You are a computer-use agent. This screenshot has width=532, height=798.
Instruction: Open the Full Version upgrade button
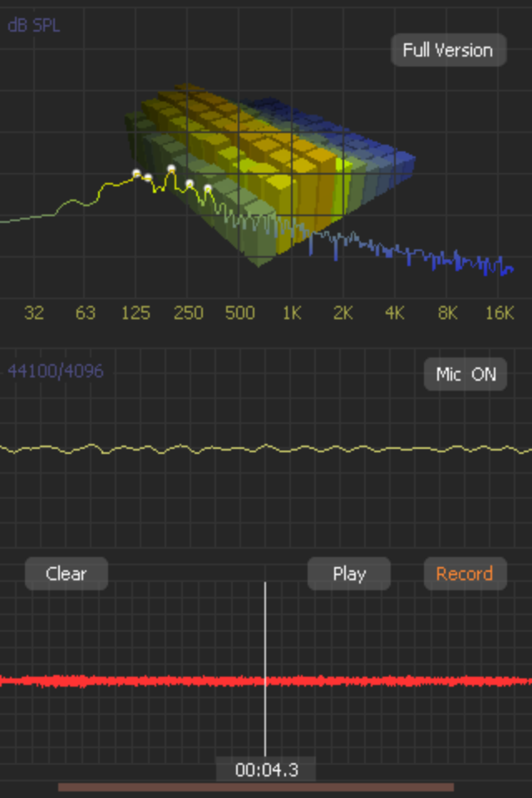point(449,50)
